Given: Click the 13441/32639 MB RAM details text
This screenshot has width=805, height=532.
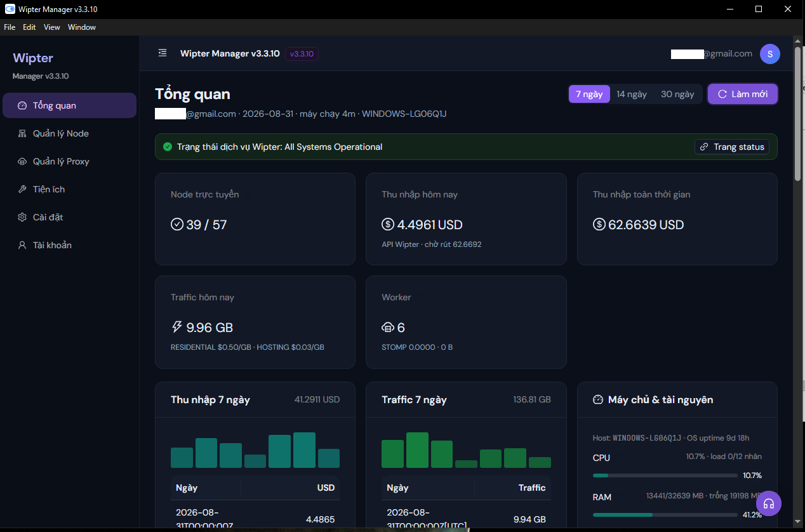Looking at the screenshot, I should (x=704, y=496).
